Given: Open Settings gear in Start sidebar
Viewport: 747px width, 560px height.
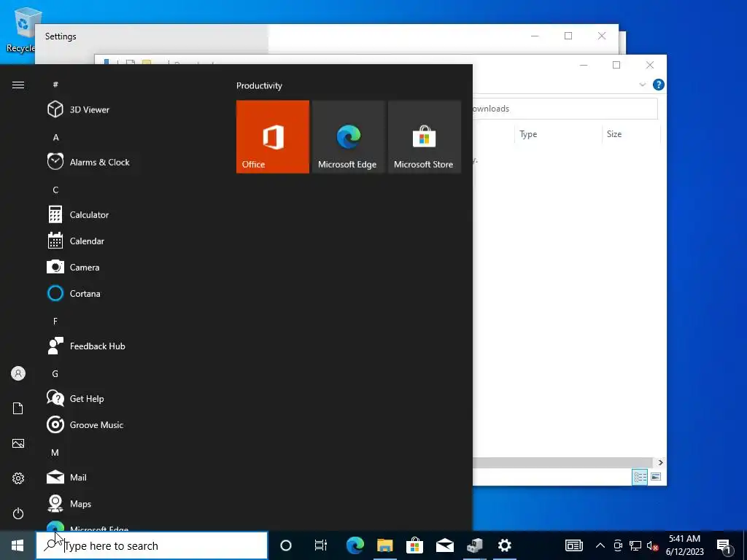Looking at the screenshot, I should pyautogui.click(x=18, y=478).
